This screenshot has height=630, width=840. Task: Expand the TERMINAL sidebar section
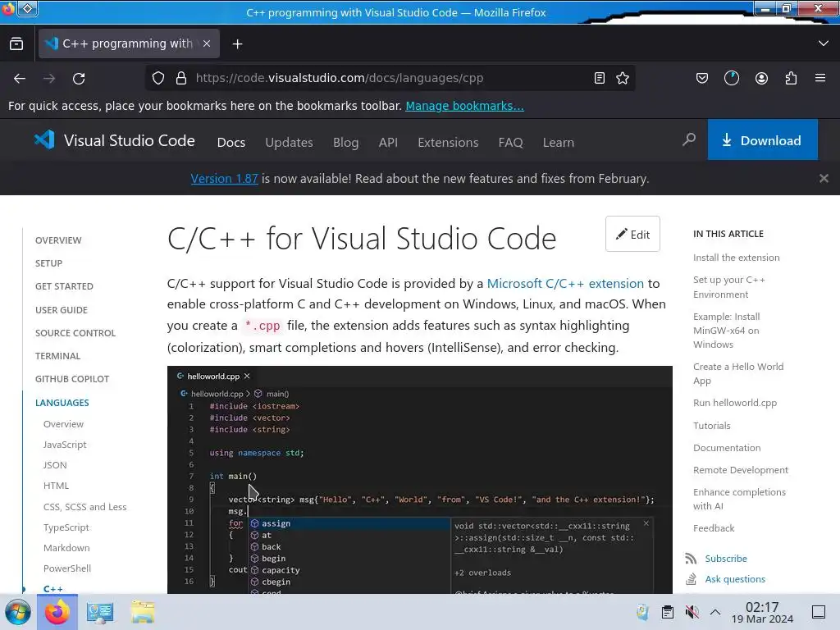click(x=58, y=356)
